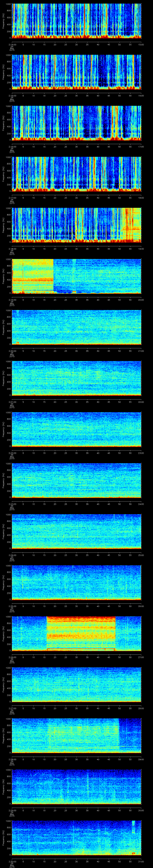
Task: Select the spectrogram panel starting at 2:25:00
Action: click(77, 582)
